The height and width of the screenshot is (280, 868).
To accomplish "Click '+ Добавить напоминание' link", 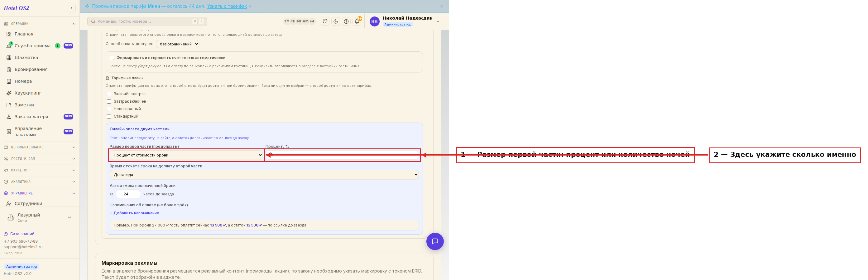I will coord(134,213).
